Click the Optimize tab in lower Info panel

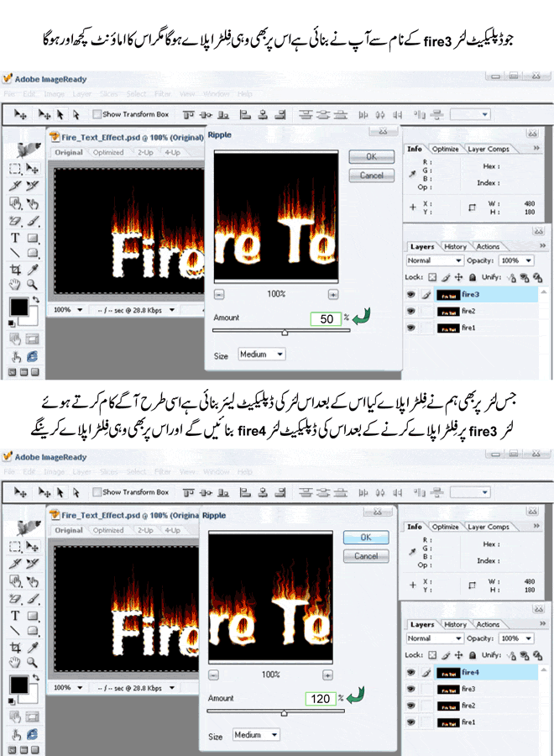pos(445,527)
